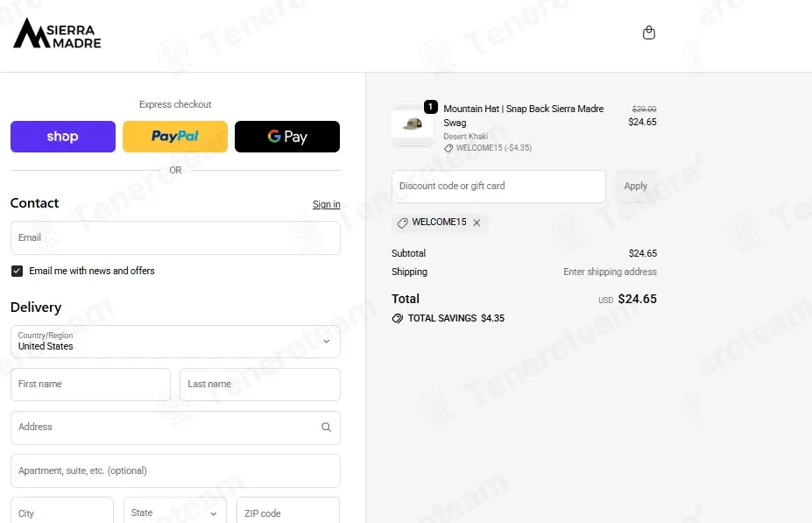Click the total savings tag icon
The height and width of the screenshot is (523, 812).
397,319
